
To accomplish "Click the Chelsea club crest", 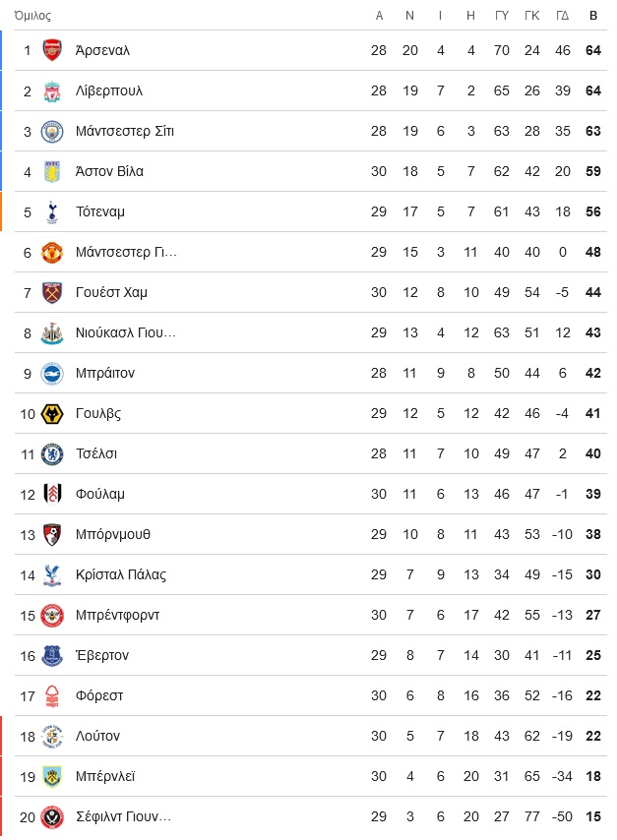I will point(52,454).
